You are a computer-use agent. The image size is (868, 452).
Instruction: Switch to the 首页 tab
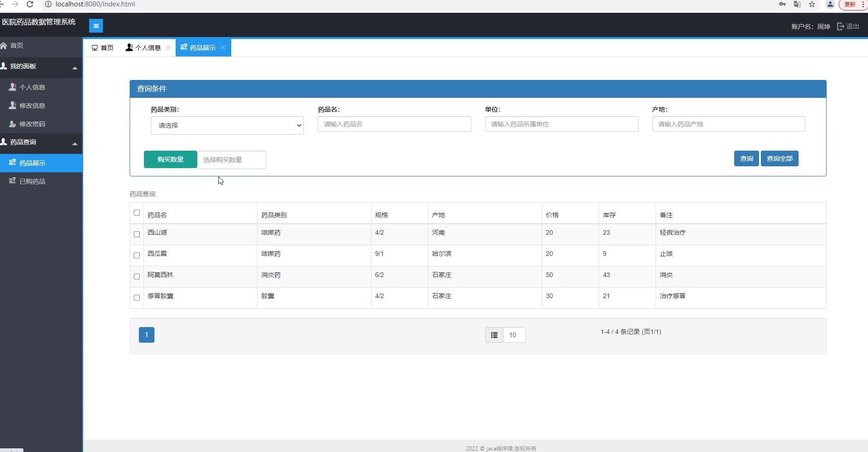click(103, 48)
